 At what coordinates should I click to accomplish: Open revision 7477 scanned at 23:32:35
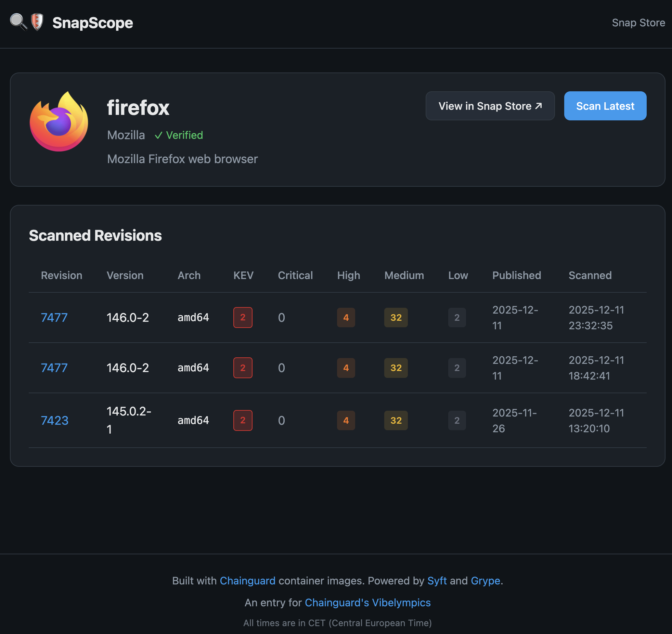(54, 318)
